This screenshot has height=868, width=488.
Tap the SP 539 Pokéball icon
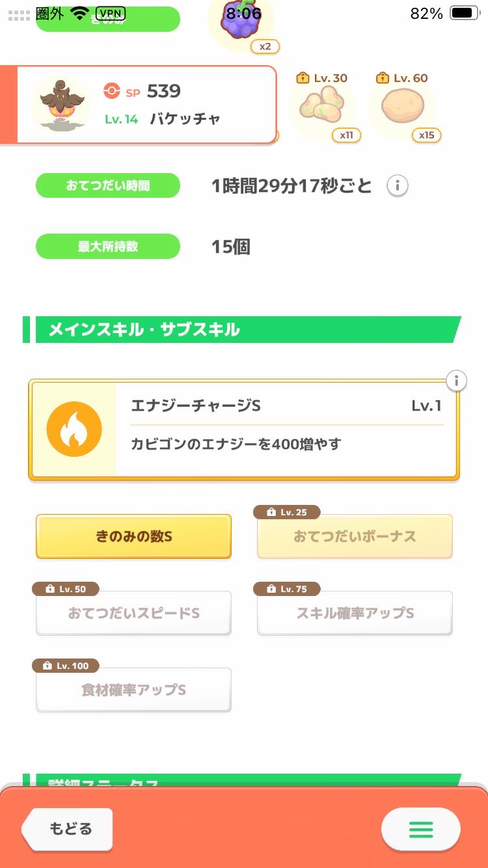[112, 92]
